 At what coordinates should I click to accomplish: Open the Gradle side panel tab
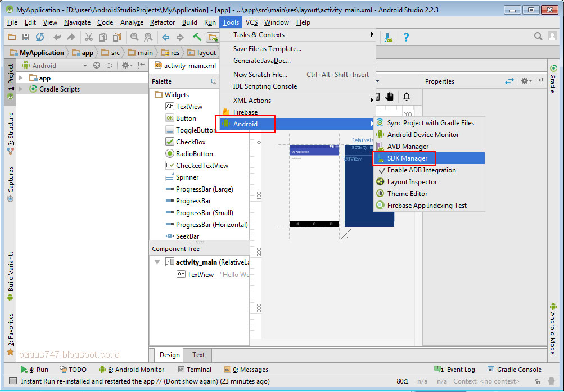(553, 79)
